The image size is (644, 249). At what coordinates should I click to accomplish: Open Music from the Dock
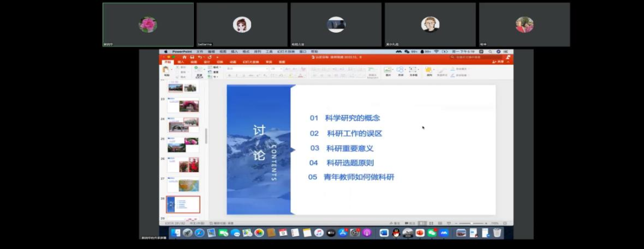tap(319, 233)
